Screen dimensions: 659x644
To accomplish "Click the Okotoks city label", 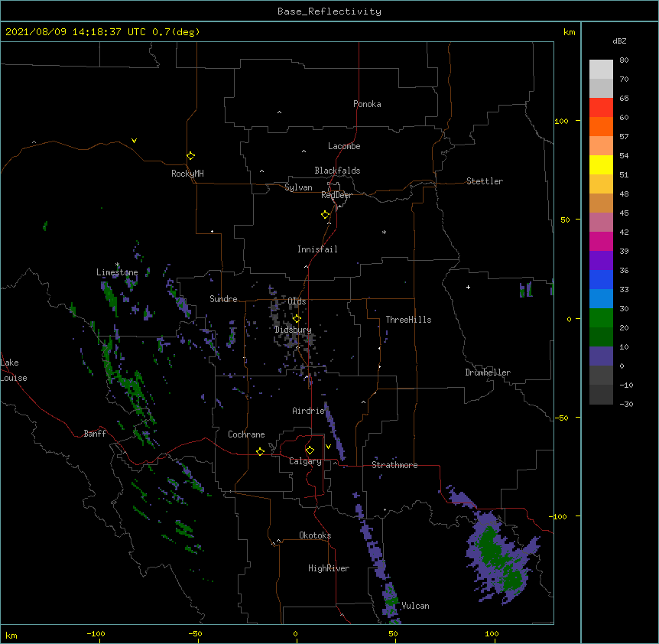I will 315,535.
